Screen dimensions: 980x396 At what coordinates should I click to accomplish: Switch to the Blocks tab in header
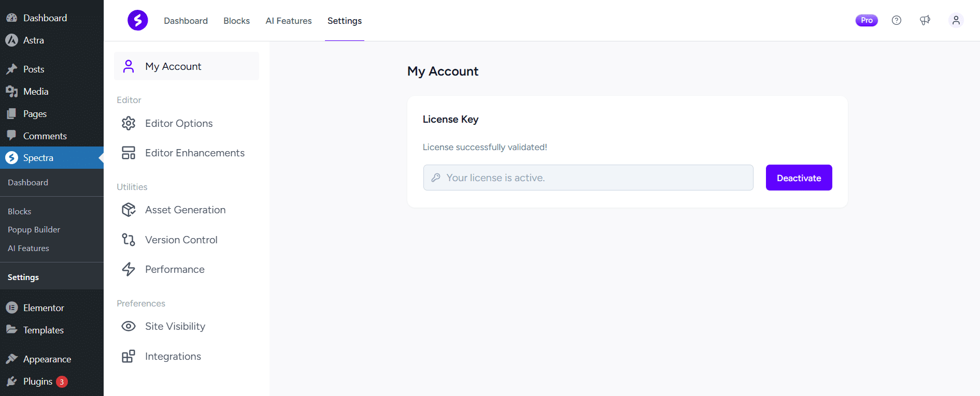pos(236,21)
